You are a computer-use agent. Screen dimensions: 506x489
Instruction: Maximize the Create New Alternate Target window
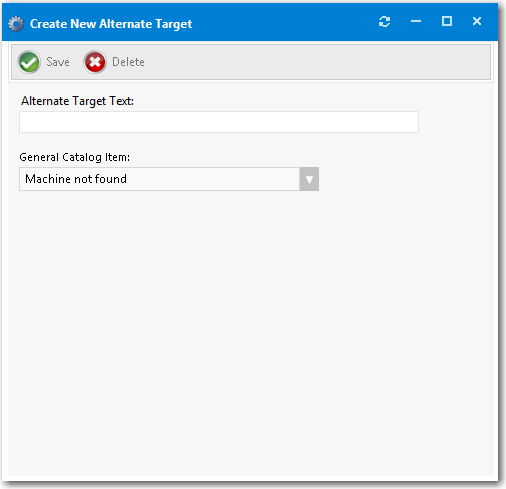tap(447, 21)
